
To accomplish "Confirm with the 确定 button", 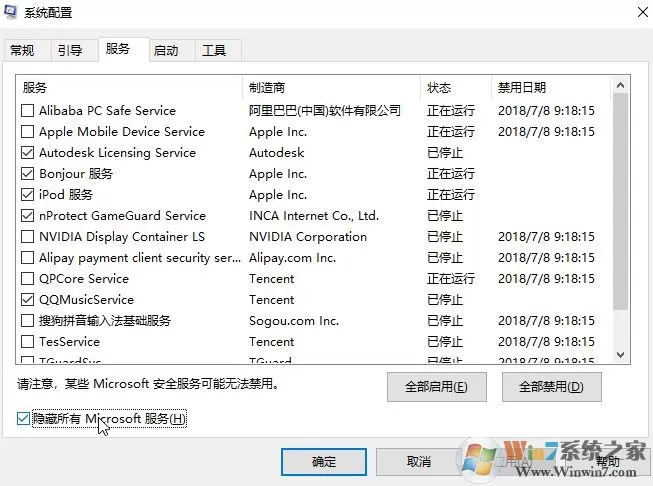I will [x=324, y=462].
